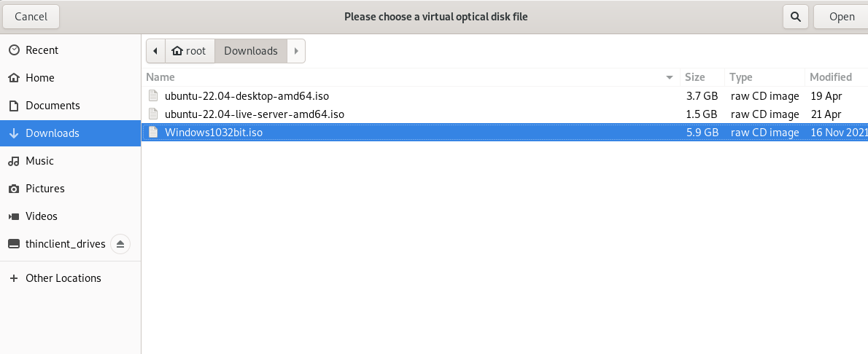Eject thinclient_drives with the eject icon
The height and width of the screenshot is (354, 868).
120,244
